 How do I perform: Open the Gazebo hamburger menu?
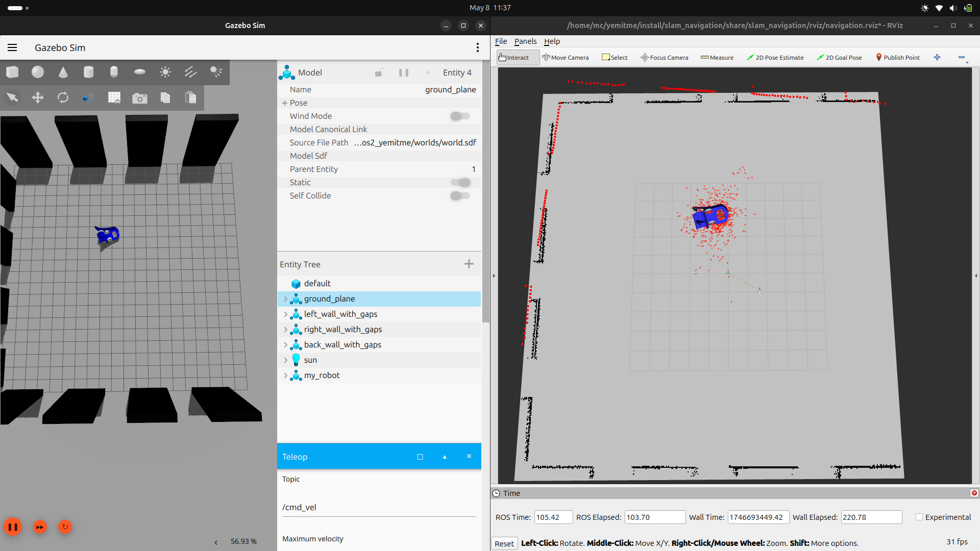point(13,48)
